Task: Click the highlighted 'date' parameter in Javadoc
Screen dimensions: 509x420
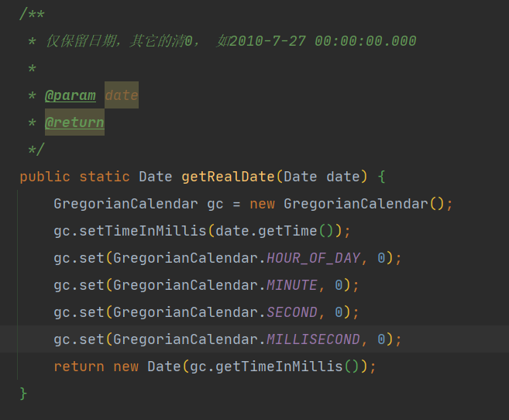Action: coord(122,95)
